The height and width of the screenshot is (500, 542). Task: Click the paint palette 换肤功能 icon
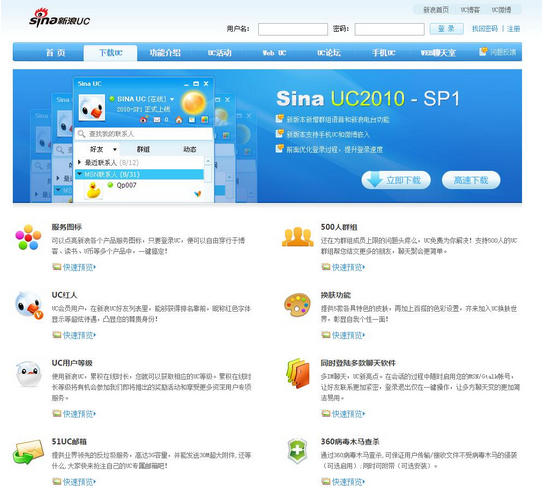point(297,305)
